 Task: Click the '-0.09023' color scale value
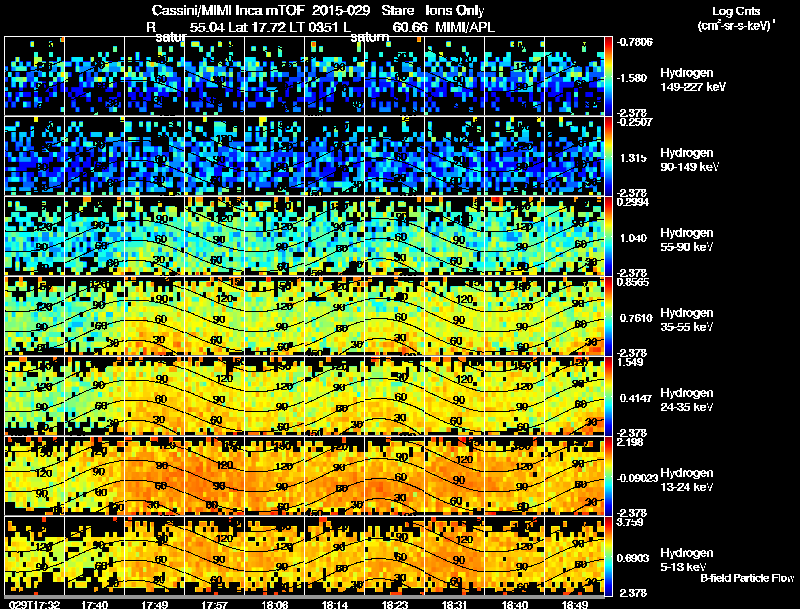pyautogui.click(x=637, y=478)
